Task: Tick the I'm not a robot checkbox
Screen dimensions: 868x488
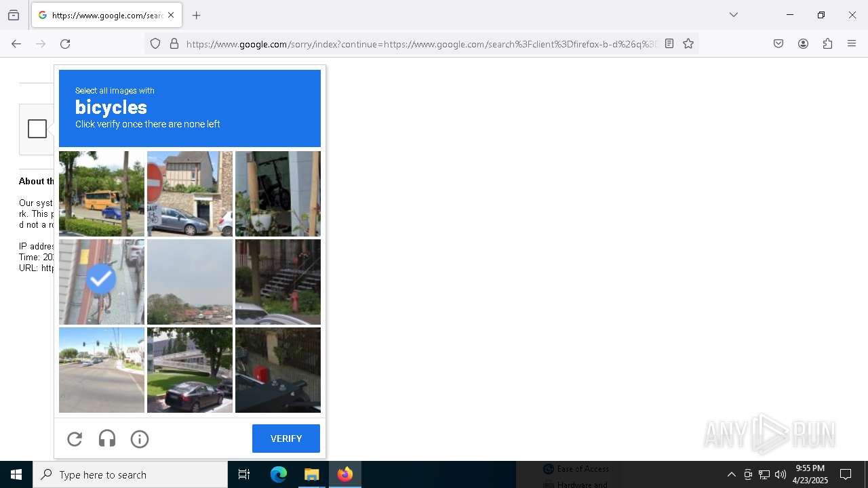Action: (37, 129)
